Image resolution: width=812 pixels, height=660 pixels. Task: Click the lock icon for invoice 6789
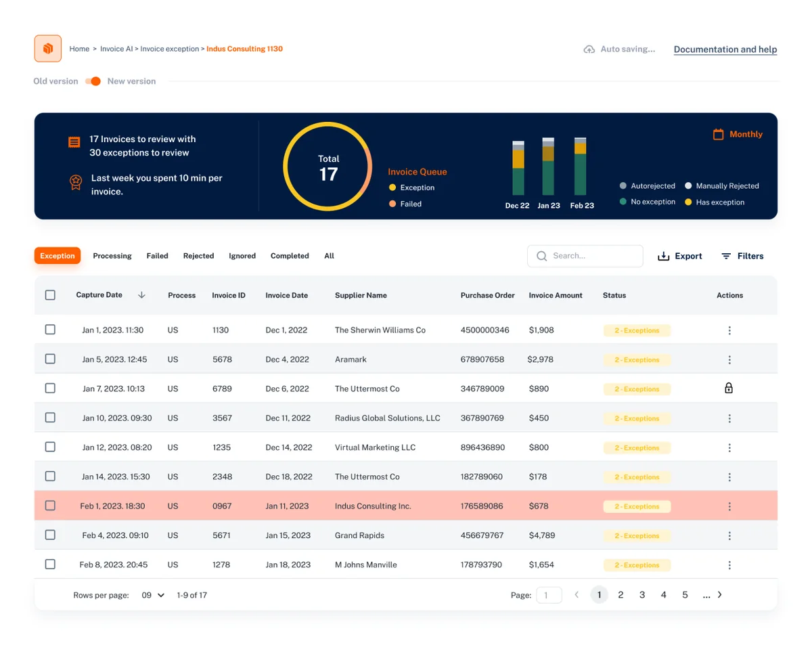coord(729,388)
